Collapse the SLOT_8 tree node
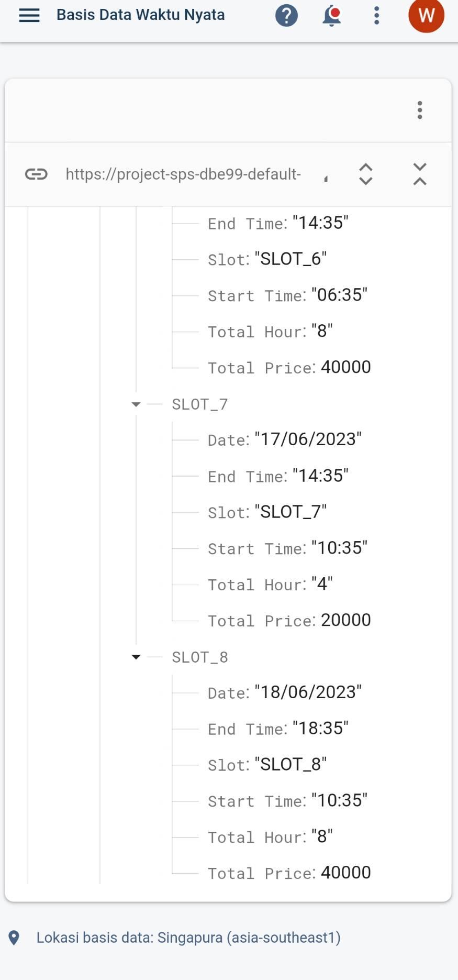Viewport: 458px width, 980px height. pyautogui.click(x=136, y=657)
